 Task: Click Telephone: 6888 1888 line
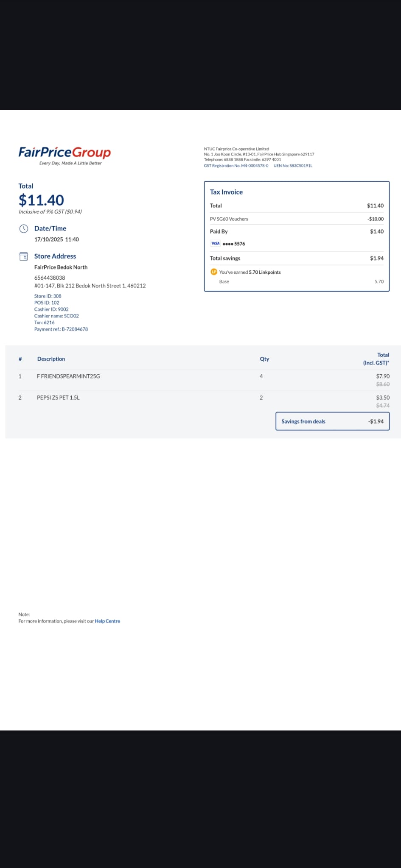tap(242, 159)
